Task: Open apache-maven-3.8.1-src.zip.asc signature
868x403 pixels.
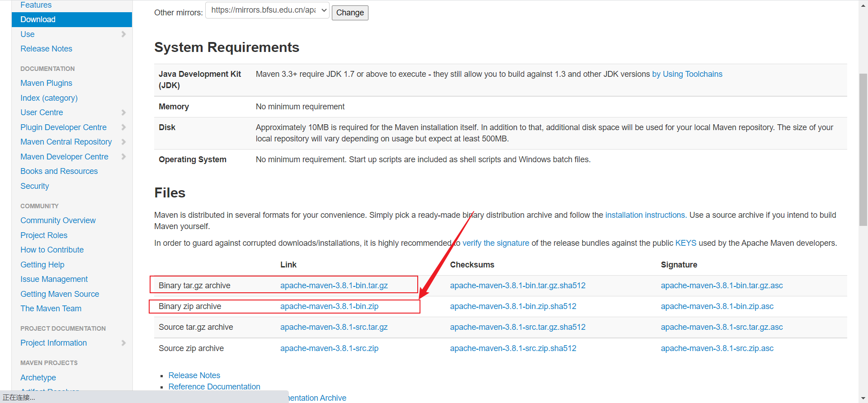Action: click(x=717, y=348)
